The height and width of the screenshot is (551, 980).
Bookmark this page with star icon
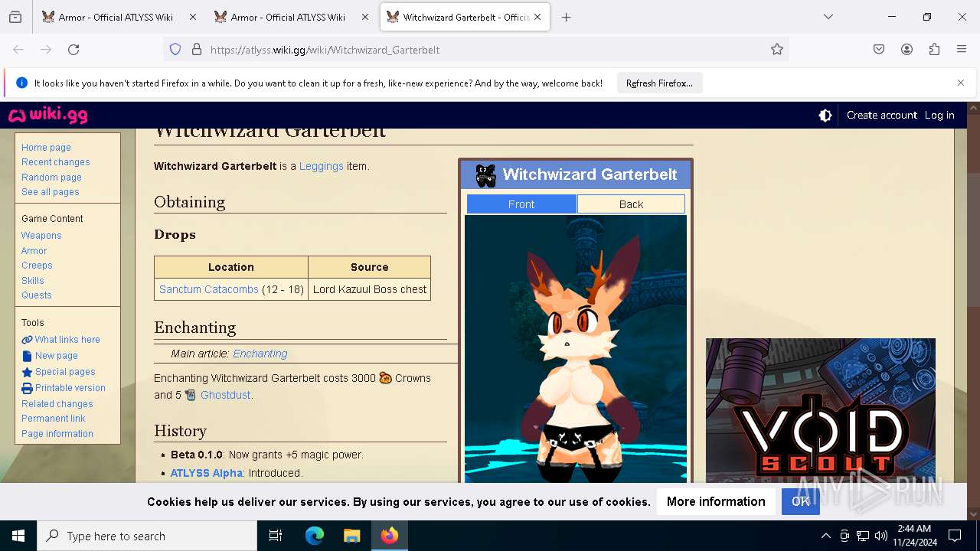pyautogui.click(x=777, y=50)
